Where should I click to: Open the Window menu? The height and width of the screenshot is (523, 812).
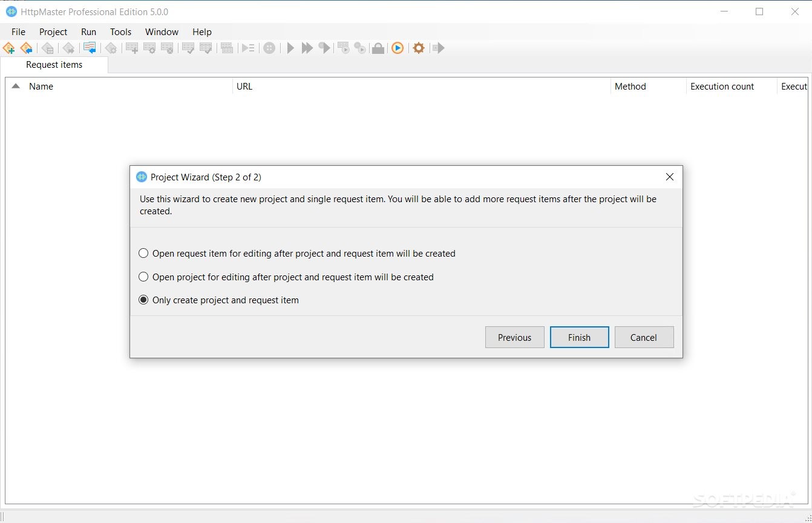(x=162, y=32)
